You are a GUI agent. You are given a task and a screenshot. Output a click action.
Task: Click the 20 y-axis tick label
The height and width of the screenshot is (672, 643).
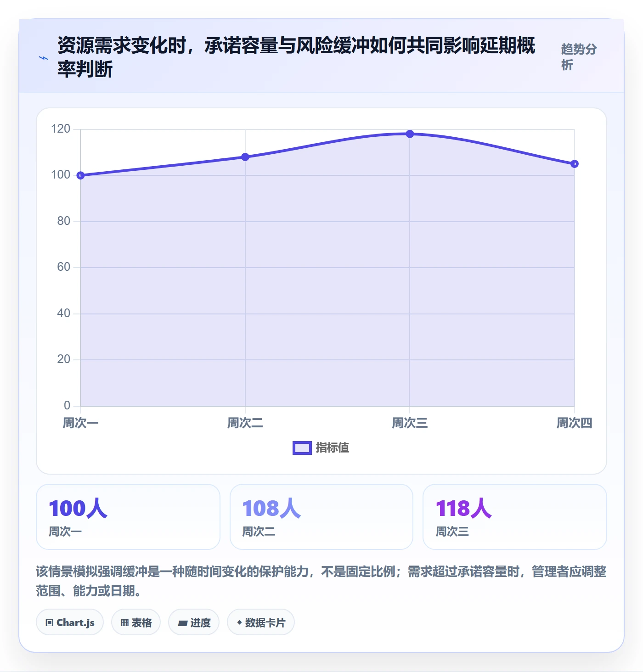[x=64, y=359]
